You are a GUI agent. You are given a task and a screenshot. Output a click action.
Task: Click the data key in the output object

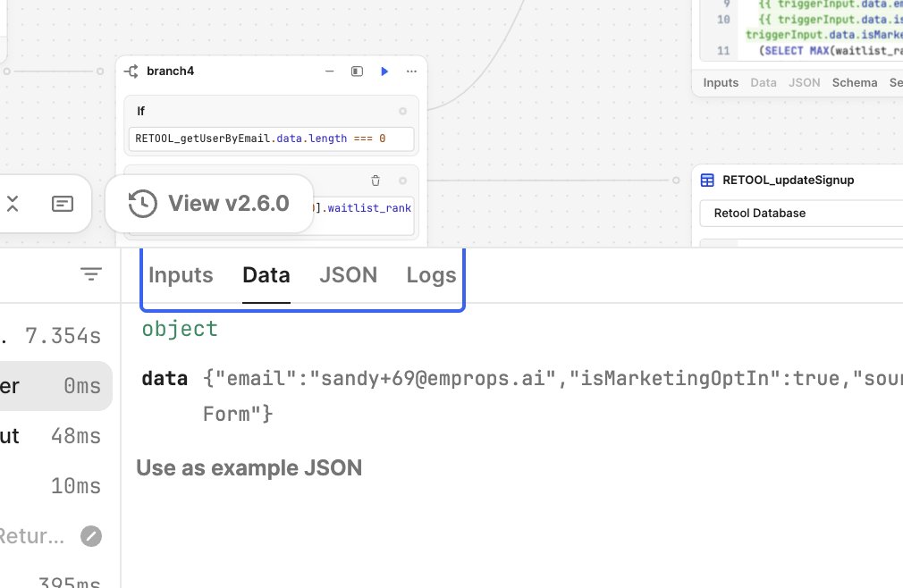pyautogui.click(x=165, y=379)
